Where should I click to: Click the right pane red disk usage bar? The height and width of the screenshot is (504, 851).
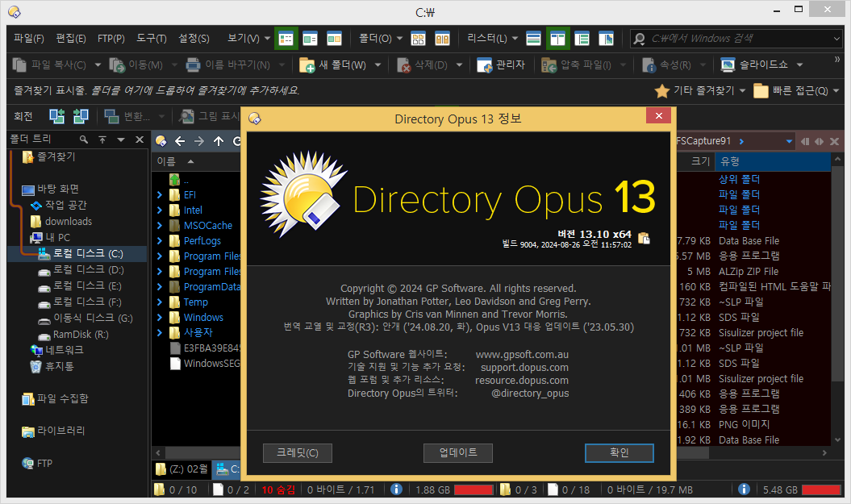[x=821, y=490]
